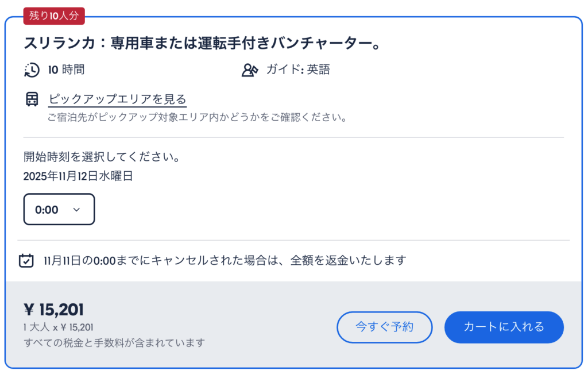This screenshot has width=588, height=374.
Task: Click the 今すぐ予約 button
Action: tap(384, 327)
